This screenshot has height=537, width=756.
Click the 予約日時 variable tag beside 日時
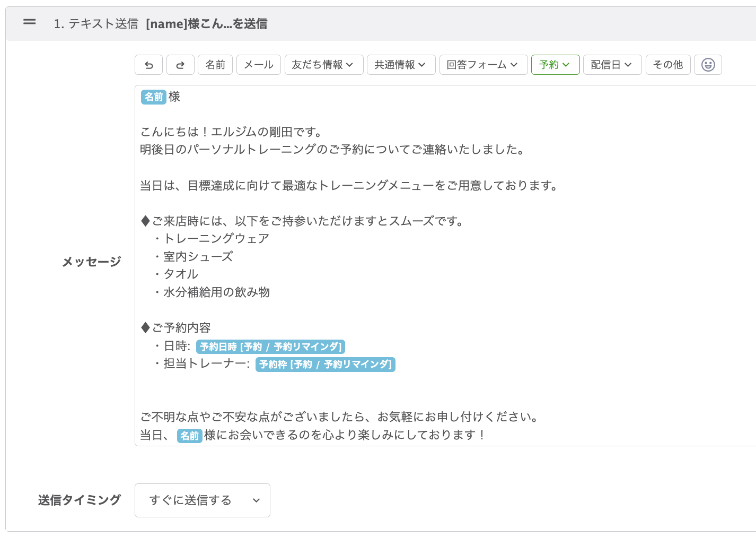coord(270,347)
